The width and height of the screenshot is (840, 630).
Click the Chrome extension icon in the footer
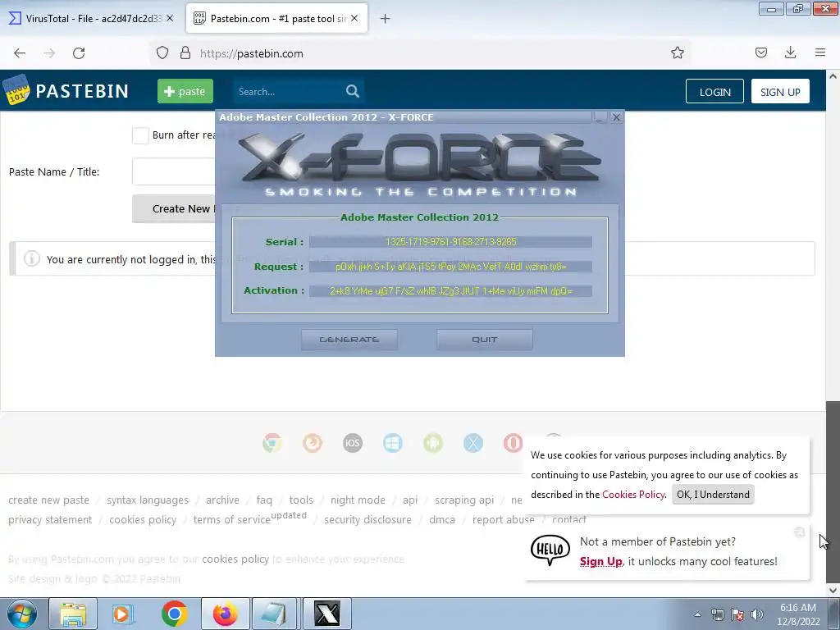[272, 443]
